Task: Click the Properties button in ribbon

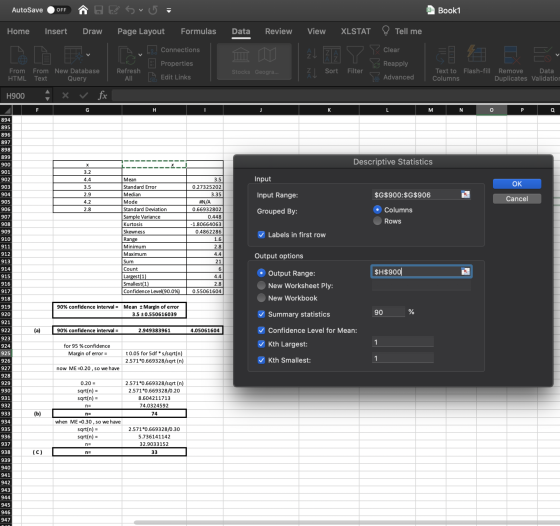Action: 171,64
